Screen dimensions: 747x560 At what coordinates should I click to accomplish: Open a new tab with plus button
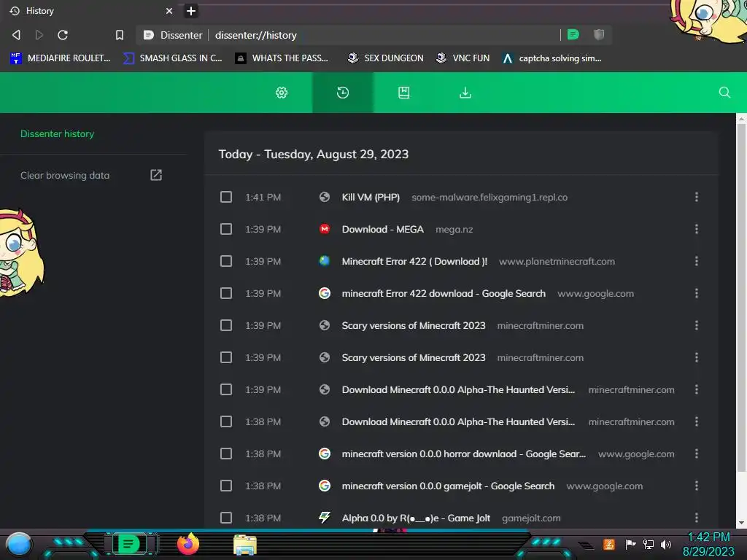click(x=191, y=11)
